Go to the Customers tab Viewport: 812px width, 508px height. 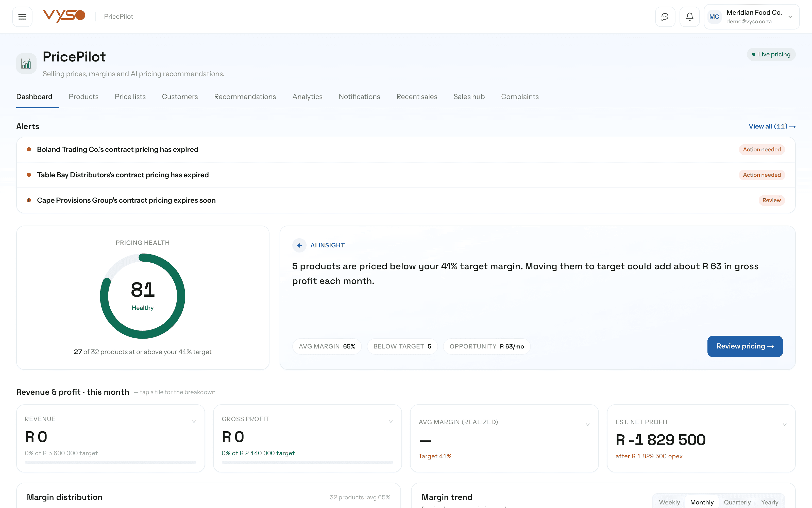click(x=180, y=97)
